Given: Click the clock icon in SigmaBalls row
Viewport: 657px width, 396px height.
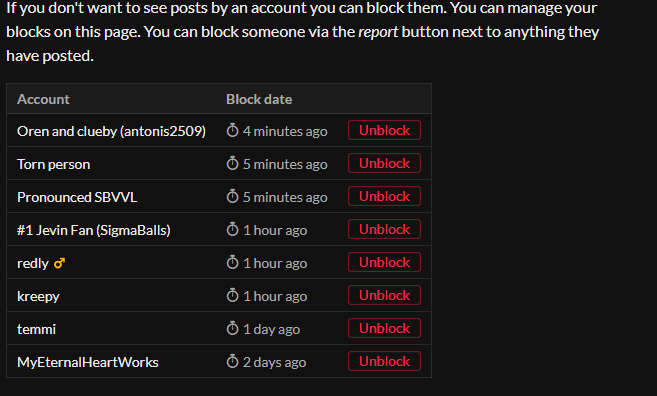Looking at the screenshot, I should pyautogui.click(x=233, y=229).
